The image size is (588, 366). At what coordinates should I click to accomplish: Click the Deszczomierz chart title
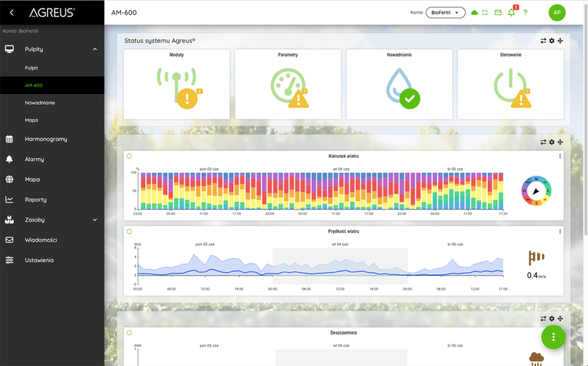[x=343, y=333]
